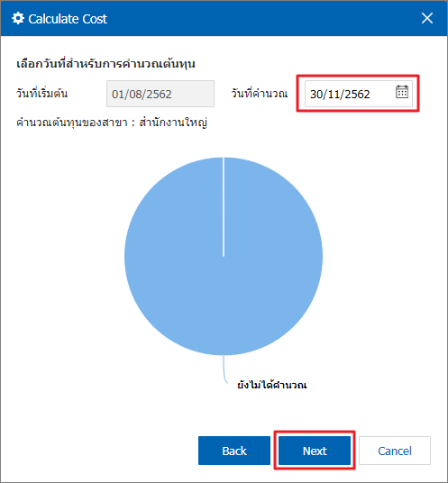Return to the previous step with Back
The width and height of the screenshot is (448, 483).
pyautogui.click(x=234, y=451)
